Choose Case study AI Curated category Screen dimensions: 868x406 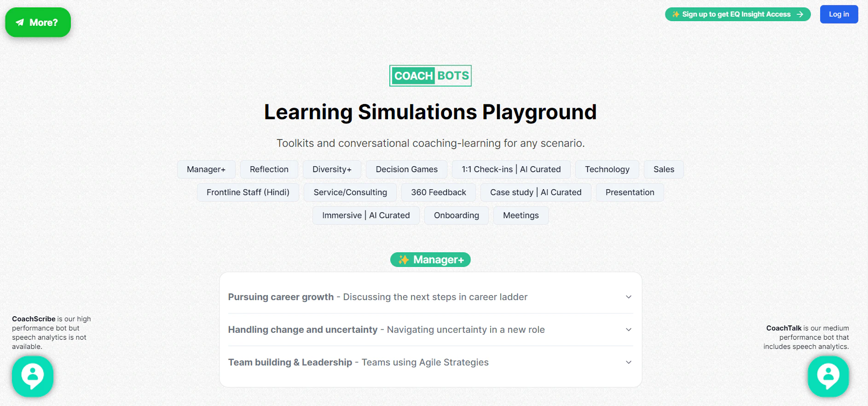pyautogui.click(x=536, y=192)
